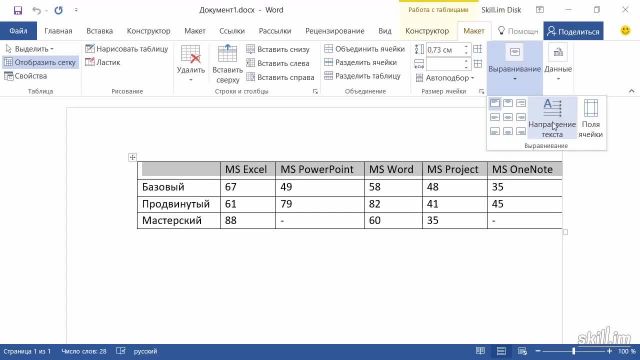
Task: Click the Поделиться share button
Action: point(573,31)
